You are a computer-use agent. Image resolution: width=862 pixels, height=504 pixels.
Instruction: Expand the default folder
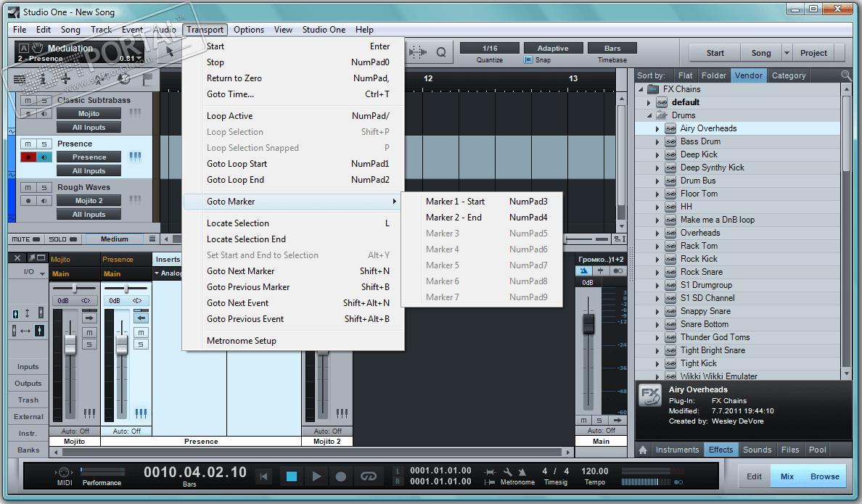pyautogui.click(x=649, y=102)
